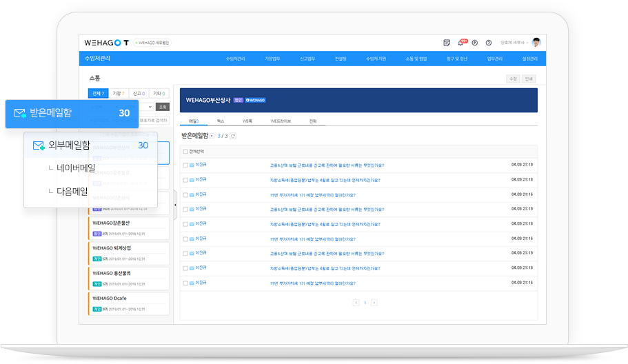Screen dimensions: 628x364
Task: Click the envelope icon on first mail row
Action: tap(192, 165)
